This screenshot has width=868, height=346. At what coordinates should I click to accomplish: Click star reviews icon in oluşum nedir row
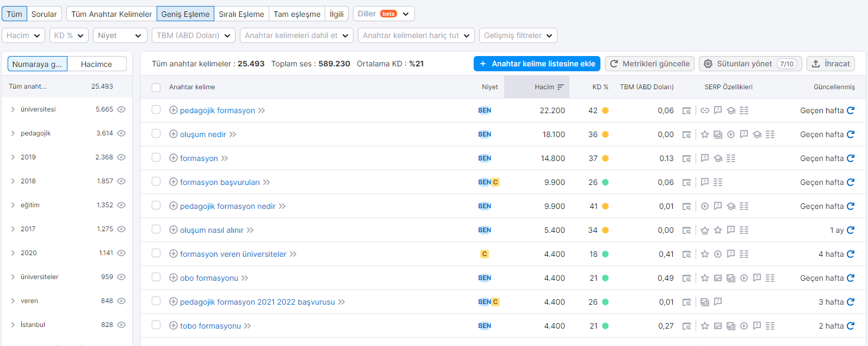(705, 134)
